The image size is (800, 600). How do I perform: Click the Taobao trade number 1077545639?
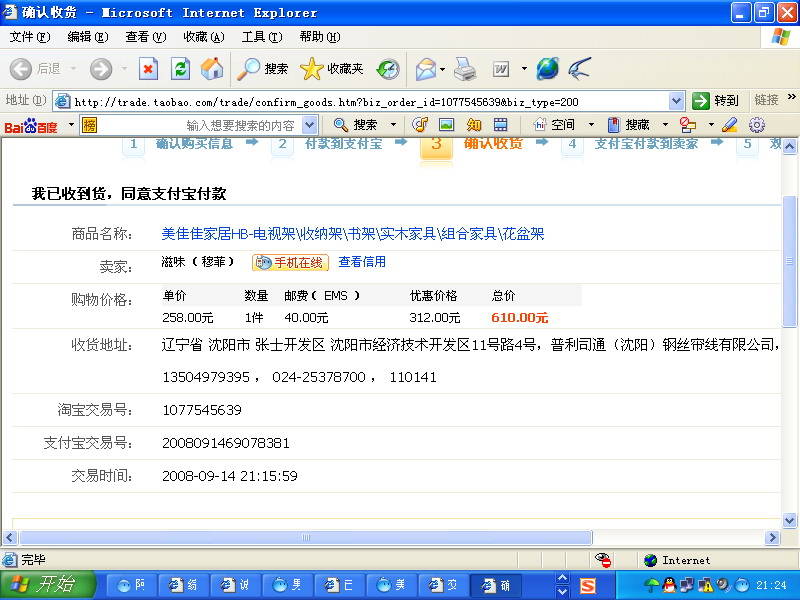(202, 410)
